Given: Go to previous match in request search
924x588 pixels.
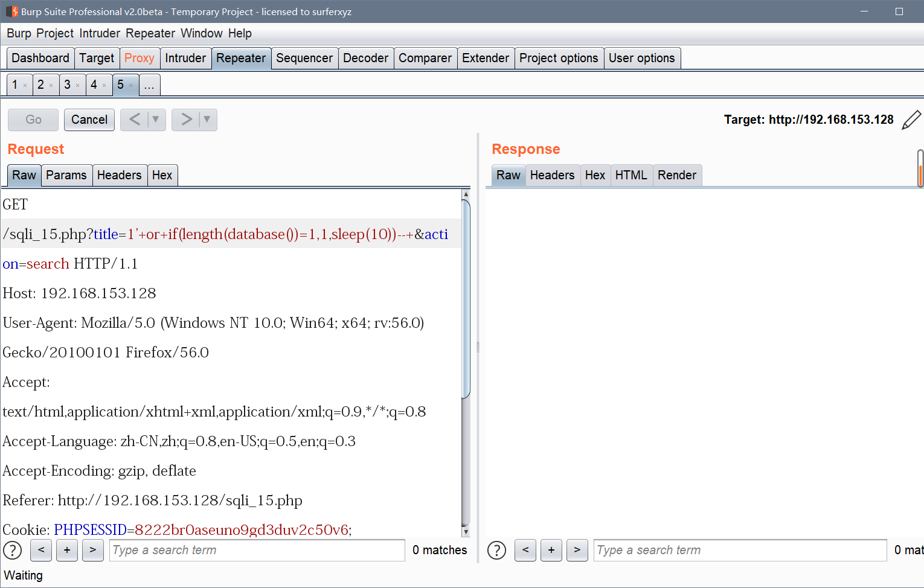Looking at the screenshot, I should coord(41,550).
